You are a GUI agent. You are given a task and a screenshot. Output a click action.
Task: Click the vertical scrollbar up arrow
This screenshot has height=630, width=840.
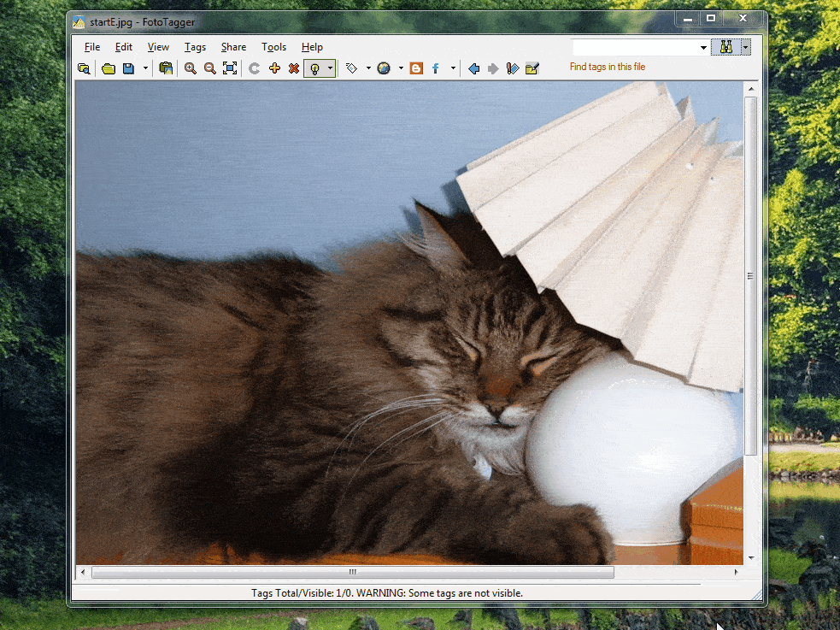pyautogui.click(x=751, y=88)
